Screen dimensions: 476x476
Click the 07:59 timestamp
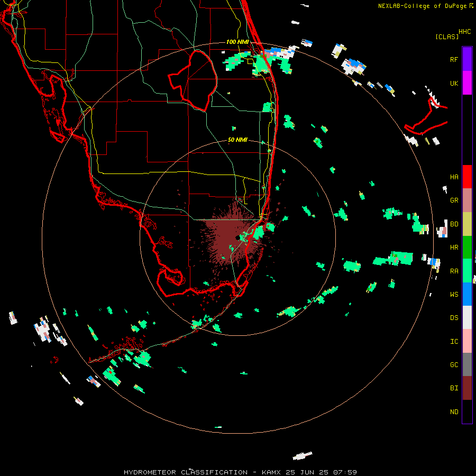pos(345,472)
